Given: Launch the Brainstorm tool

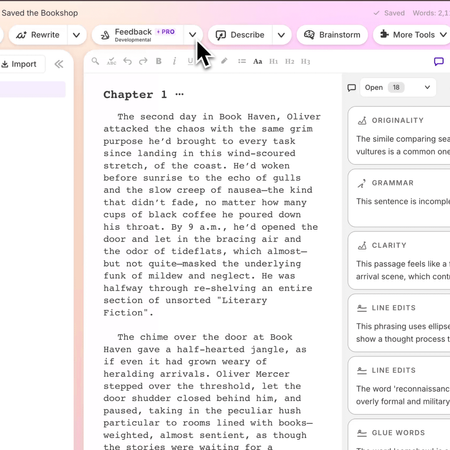Looking at the screenshot, I should (332, 35).
